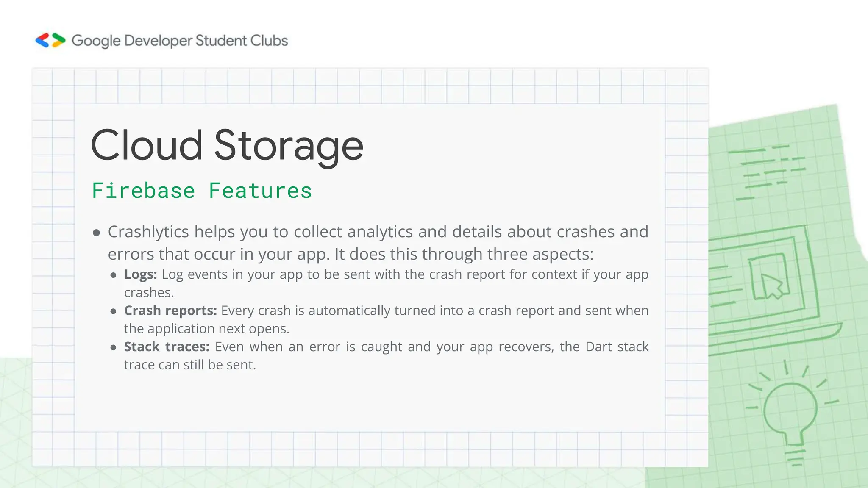Viewport: 868px width, 488px height.
Task: Click the Firebase Features subtitle
Action: 202,191
